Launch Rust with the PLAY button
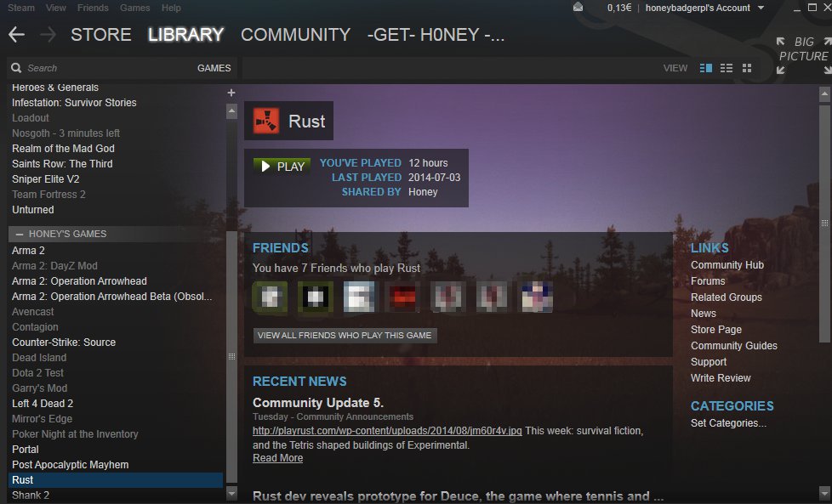 [x=282, y=167]
